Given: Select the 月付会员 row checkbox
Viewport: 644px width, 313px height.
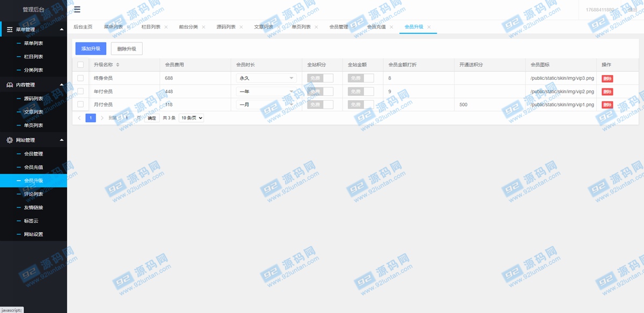Looking at the screenshot, I should pos(80,105).
